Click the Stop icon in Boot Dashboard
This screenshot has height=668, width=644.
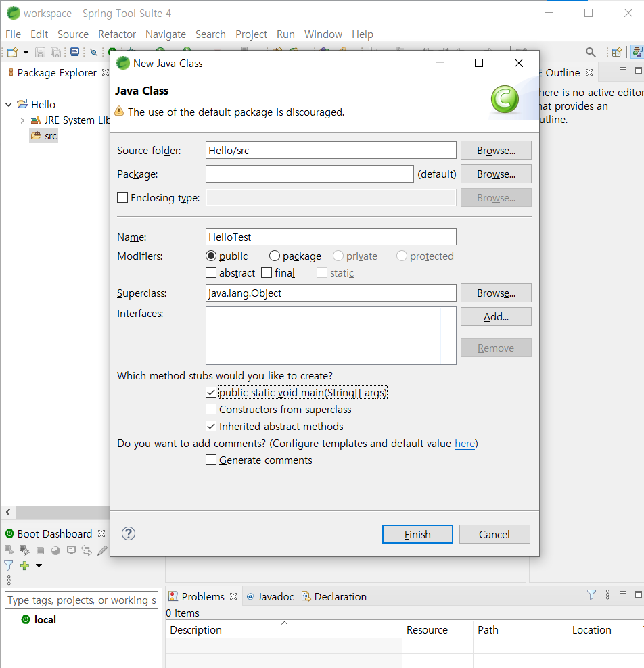tap(41, 550)
